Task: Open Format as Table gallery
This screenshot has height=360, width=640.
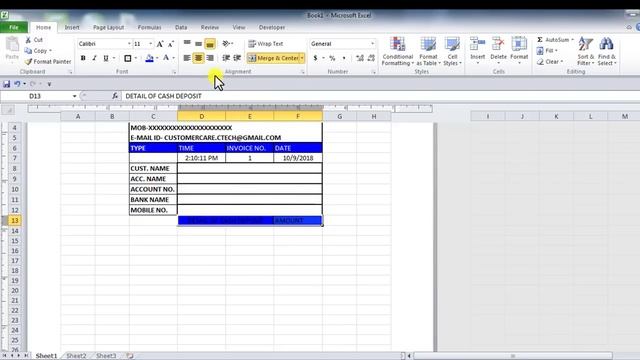Action: point(428,51)
